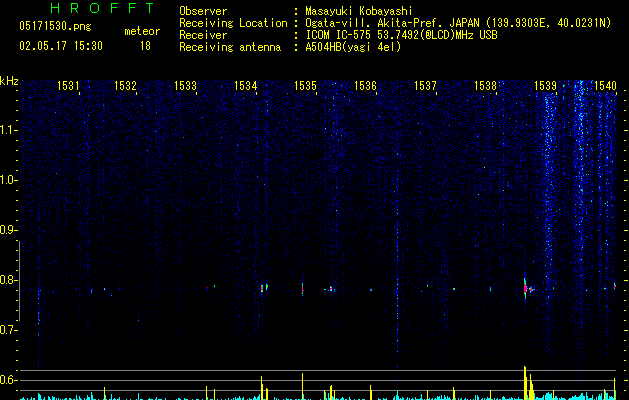Click the 1538 time axis marker
Viewport: 629px width, 400px height.
pyautogui.click(x=485, y=85)
